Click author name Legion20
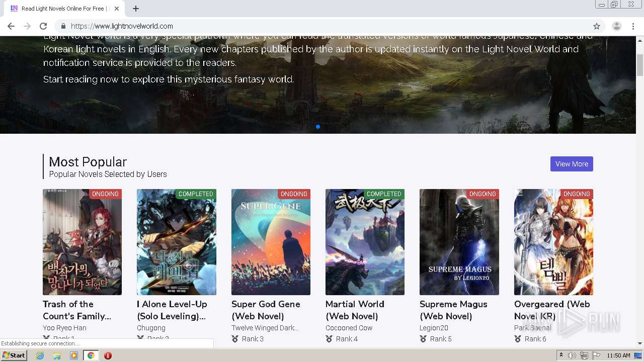Screen dimensions: 644x362 (x=434, y=328)
